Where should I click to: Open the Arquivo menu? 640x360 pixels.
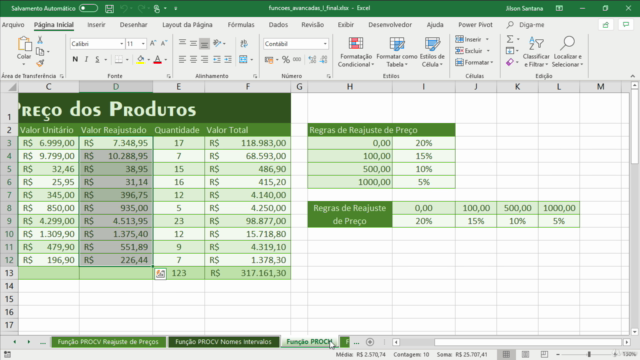click(13, 25)
